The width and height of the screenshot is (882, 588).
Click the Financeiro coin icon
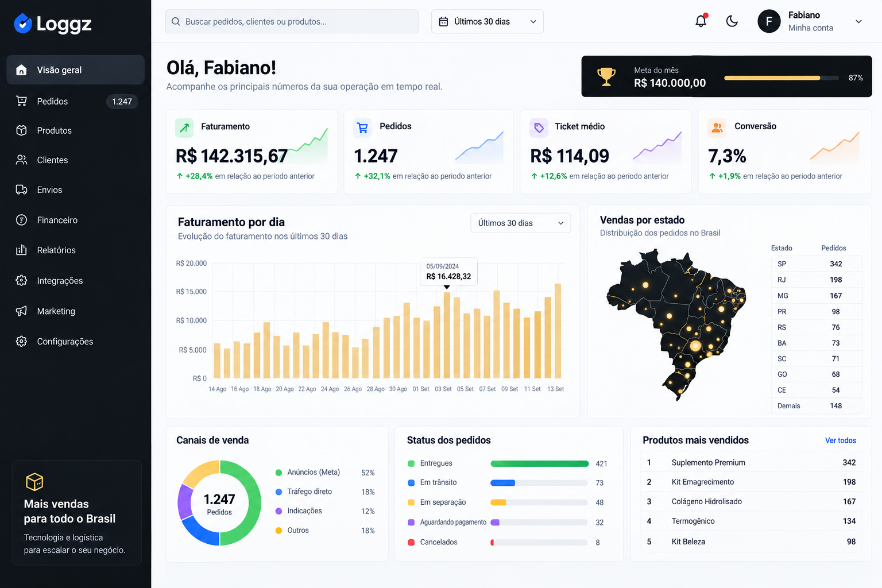21,220
